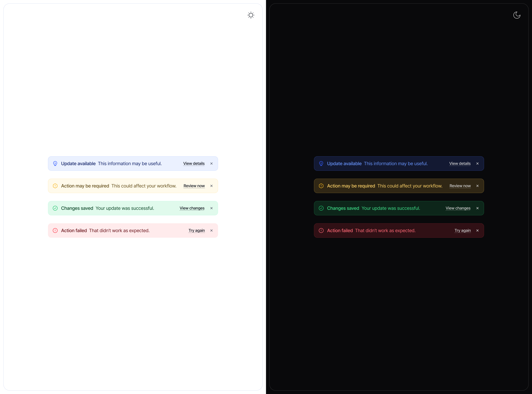This screenshot has width=532, height=394.
Task: Toggle dark theme with the moon icon
Action: 517,15
